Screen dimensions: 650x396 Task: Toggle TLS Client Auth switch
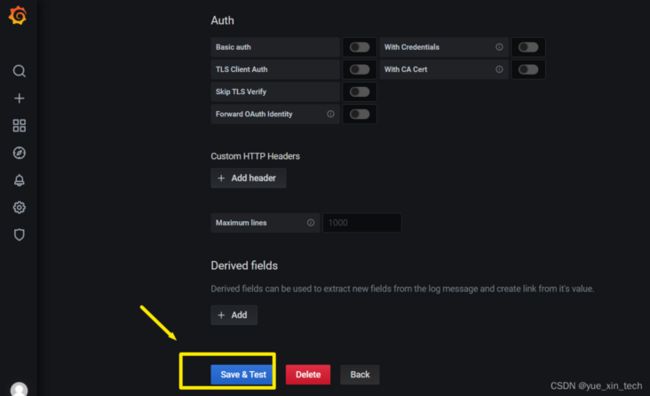click(359, 70)
